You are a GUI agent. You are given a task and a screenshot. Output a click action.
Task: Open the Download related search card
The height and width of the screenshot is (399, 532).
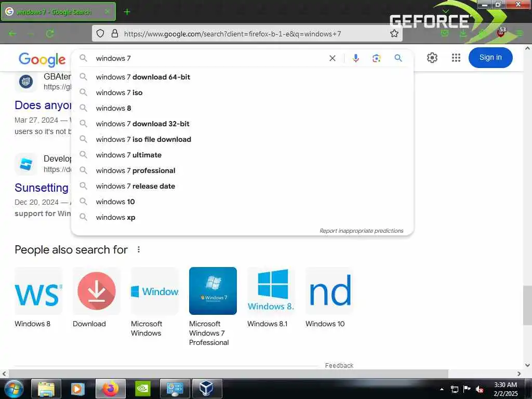(x=96, y=298)
